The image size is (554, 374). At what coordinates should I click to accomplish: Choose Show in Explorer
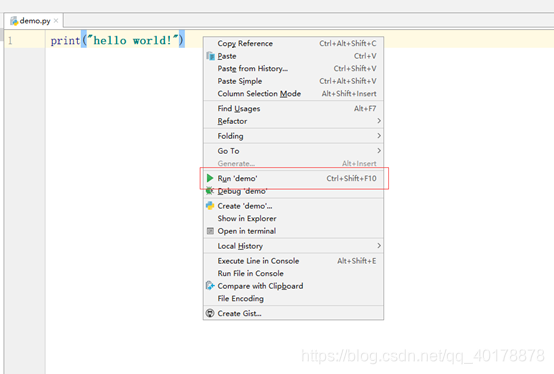coord(293,219)
